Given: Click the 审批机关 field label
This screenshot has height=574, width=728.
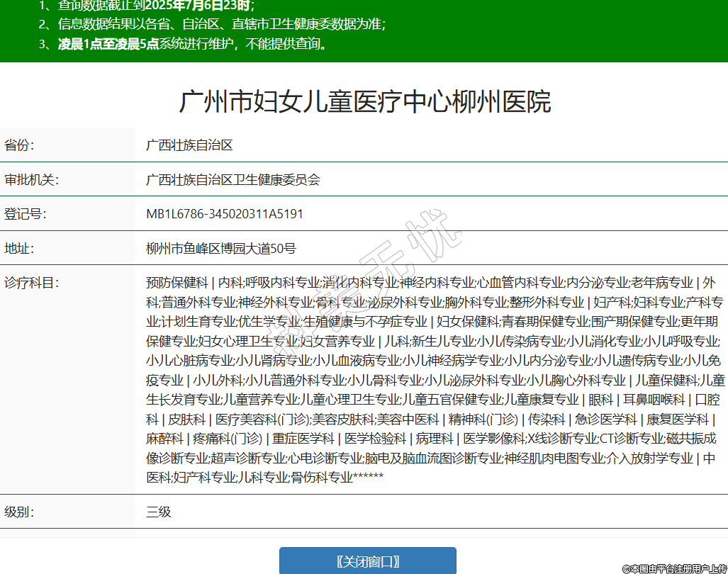Looking at the screenshot, I should pos(32,179).
